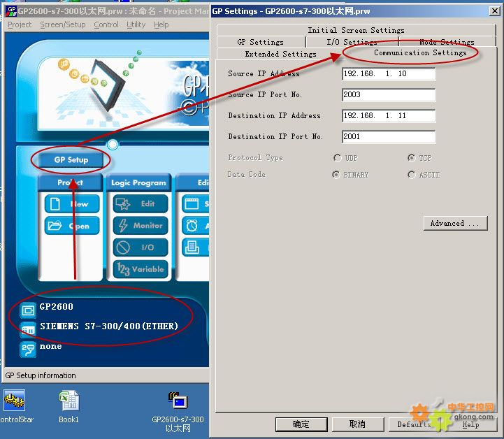The height and width of the screenshot is (439, 504).
Task: Choose BINARY data code option
Action: coord(338,175)
